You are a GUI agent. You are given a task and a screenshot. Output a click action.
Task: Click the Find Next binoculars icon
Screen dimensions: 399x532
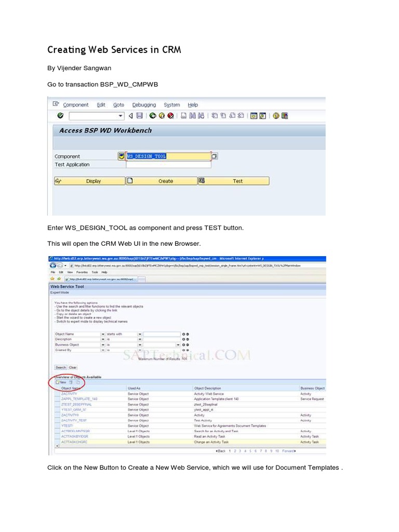tap(201, 116)
